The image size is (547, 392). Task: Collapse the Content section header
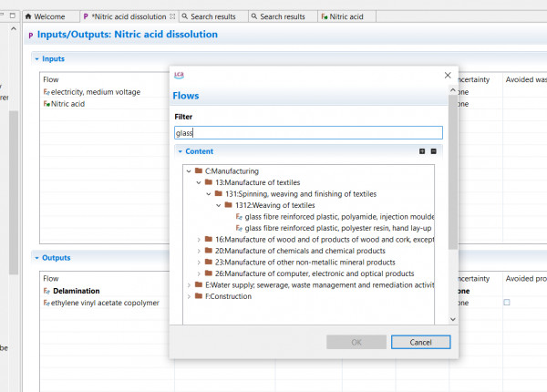181,151
